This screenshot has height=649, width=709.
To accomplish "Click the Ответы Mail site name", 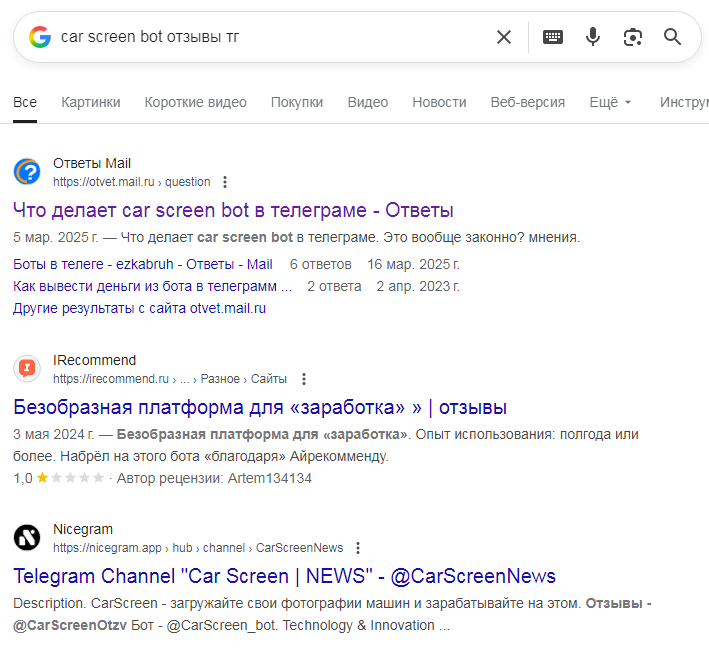I will (92, 163).
